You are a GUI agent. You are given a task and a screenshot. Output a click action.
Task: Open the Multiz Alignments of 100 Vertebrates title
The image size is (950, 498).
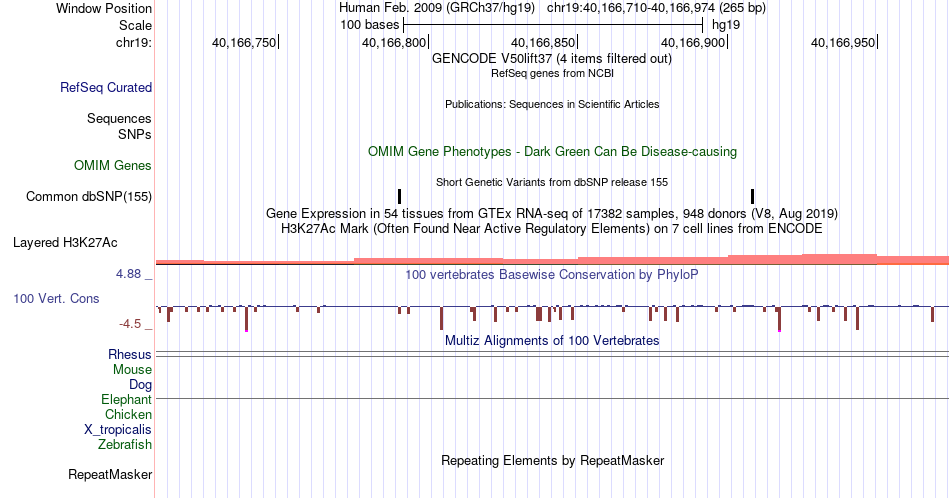pos(552,340)
